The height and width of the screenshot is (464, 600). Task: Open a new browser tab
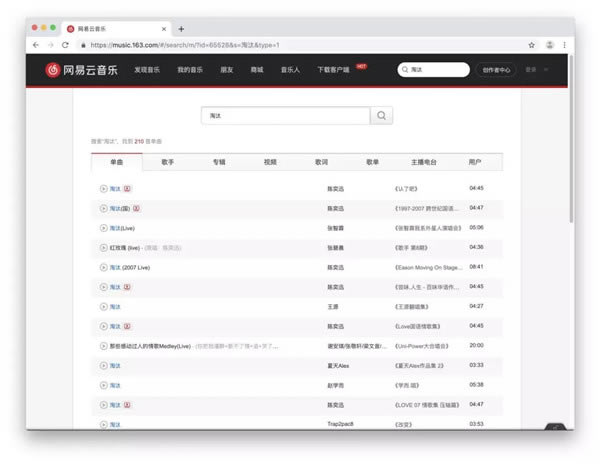[181, 29]
